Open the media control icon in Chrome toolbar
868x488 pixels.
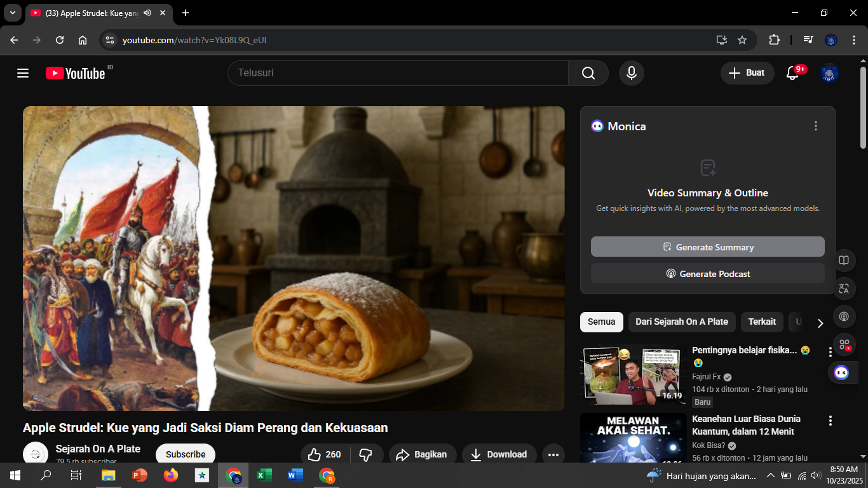[x=808, y=40]
